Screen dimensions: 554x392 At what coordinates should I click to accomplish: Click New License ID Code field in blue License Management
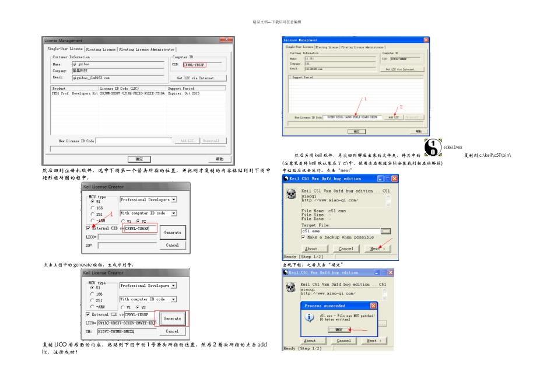tap(352, 117)
